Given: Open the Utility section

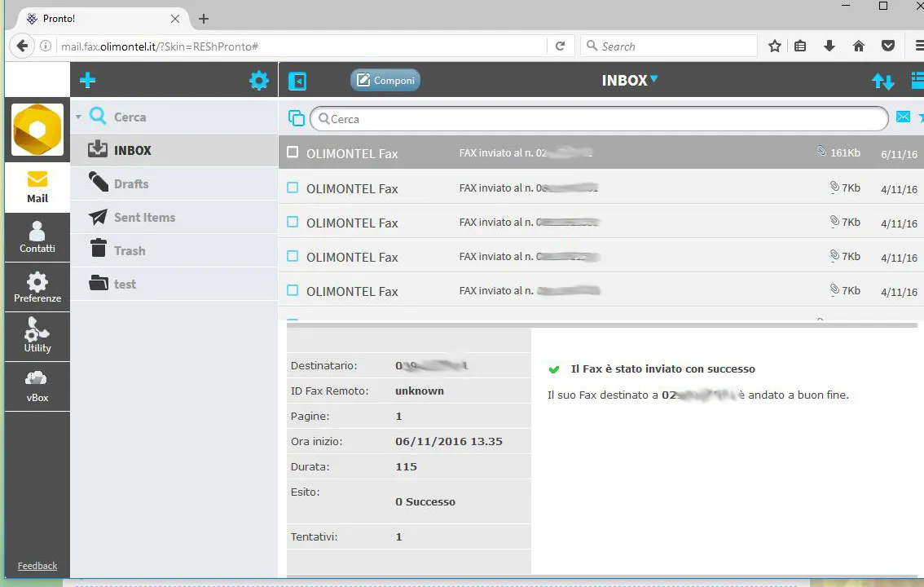Looking at the screenshot, I should (37, 337).
